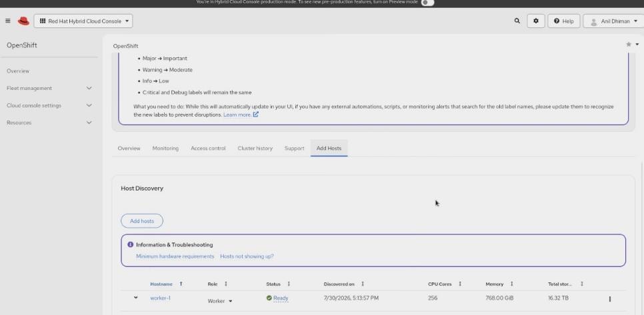Click the 16.32 TB storage value
The height and width of the screenshot is (315, 644).
coord(558,298)
